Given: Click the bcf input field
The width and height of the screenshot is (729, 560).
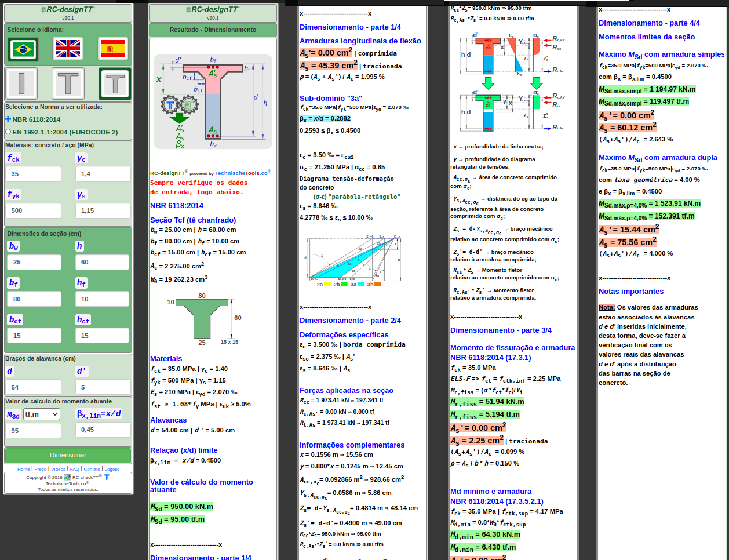Looking at the screenshot, I should click(34, 336).
